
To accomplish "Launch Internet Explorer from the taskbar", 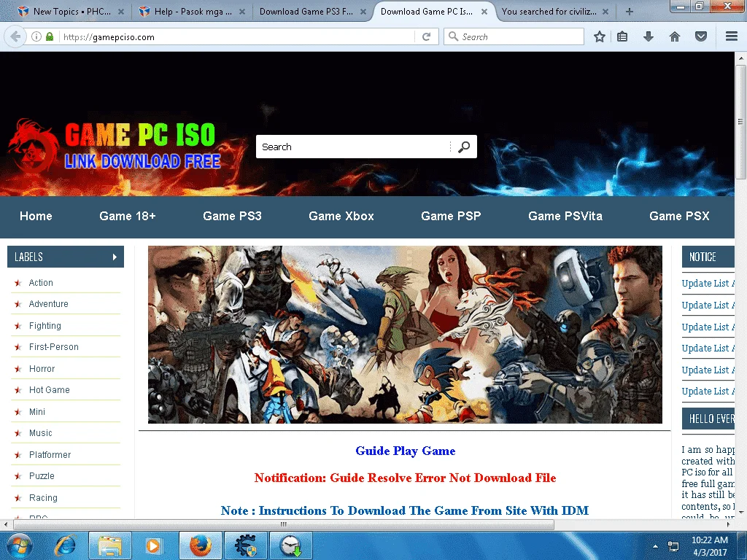I will [66, 545].
